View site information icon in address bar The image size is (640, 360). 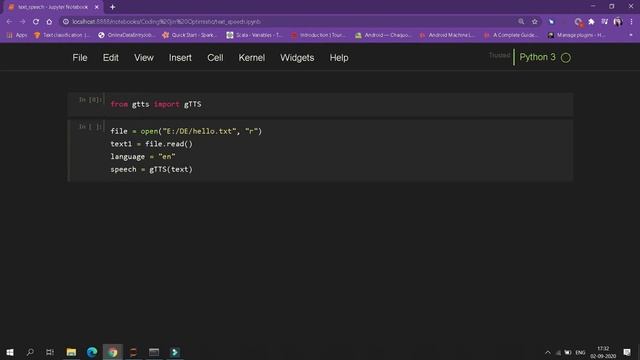tap(66, 22)
